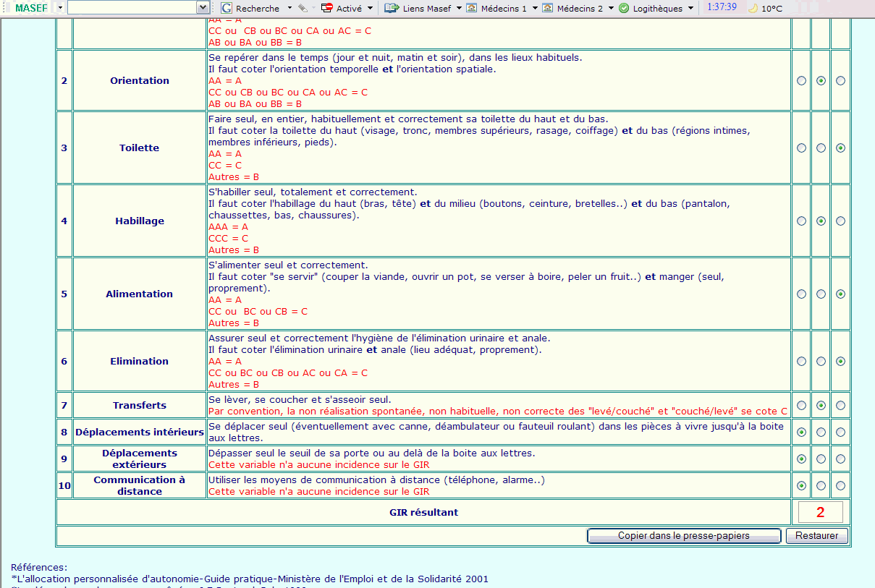Click the Déplacements intérieurs row label
Image resolution: width=875 pixels, height=588 pixels.
[x=140, y=433]
